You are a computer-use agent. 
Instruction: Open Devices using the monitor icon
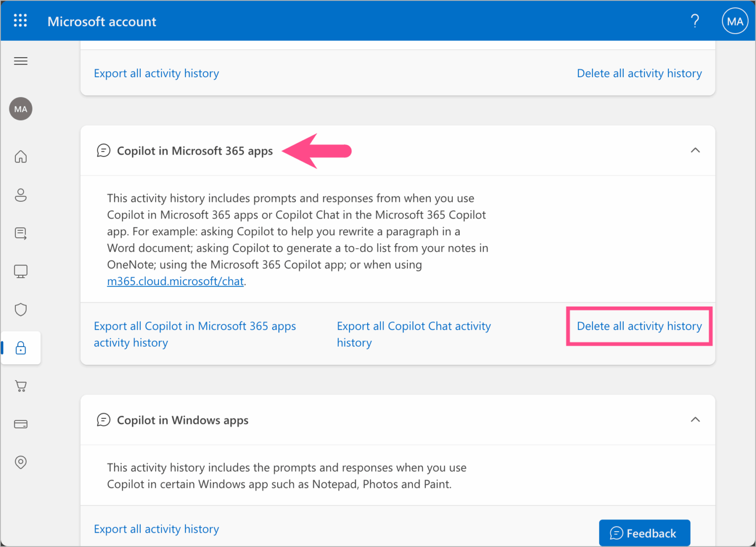tap(21, 271)
